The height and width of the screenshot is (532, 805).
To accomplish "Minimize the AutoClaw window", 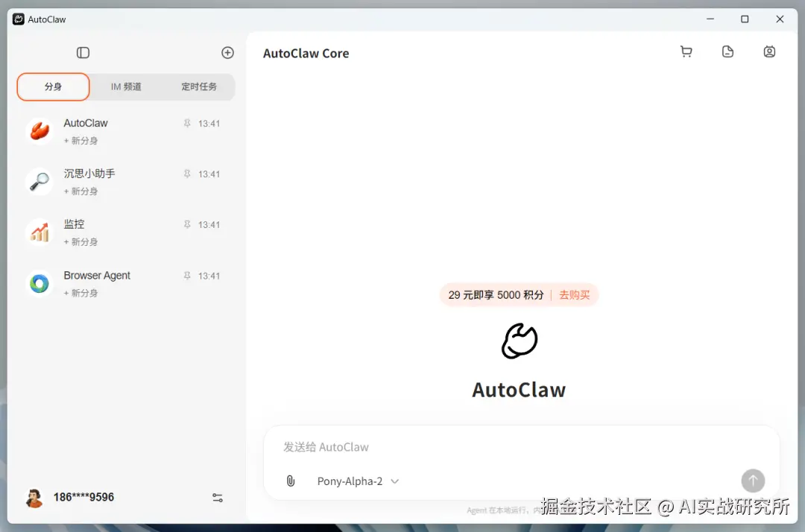I will pyautogui.click(x=710, y=19).
